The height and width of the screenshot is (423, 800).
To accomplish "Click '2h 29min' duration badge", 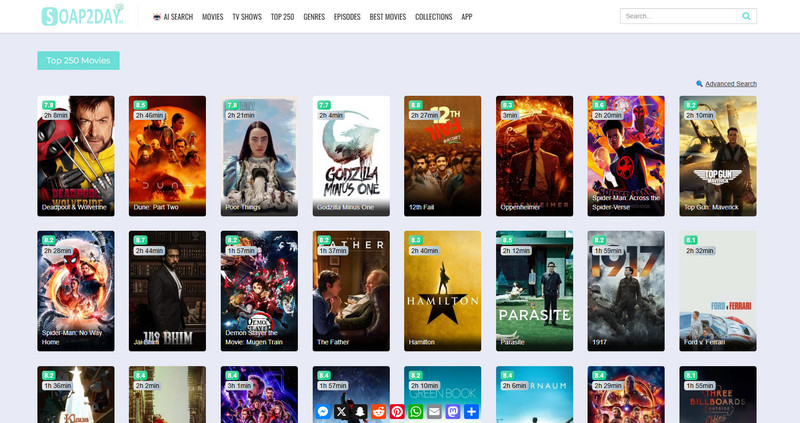I will (x=610, y=386).
